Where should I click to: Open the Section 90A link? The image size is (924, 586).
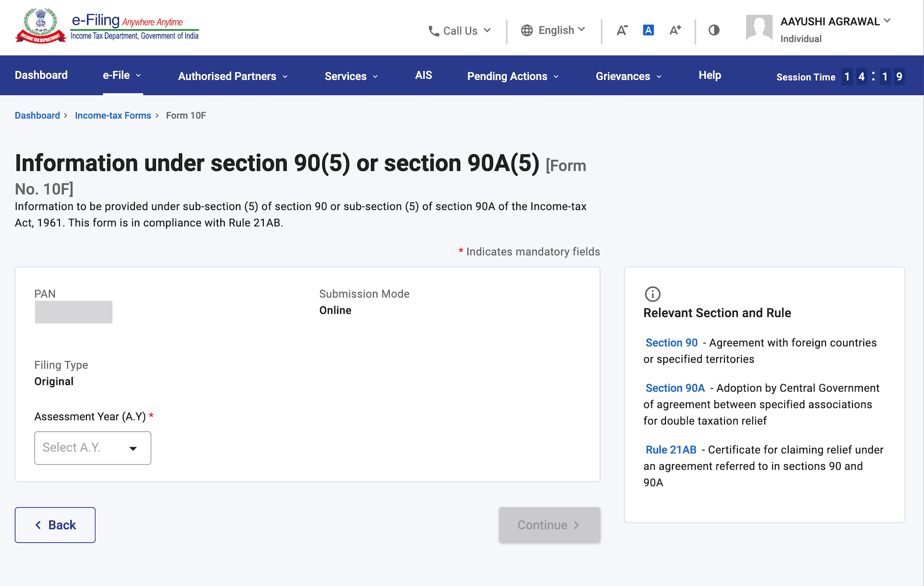point(675,388)
